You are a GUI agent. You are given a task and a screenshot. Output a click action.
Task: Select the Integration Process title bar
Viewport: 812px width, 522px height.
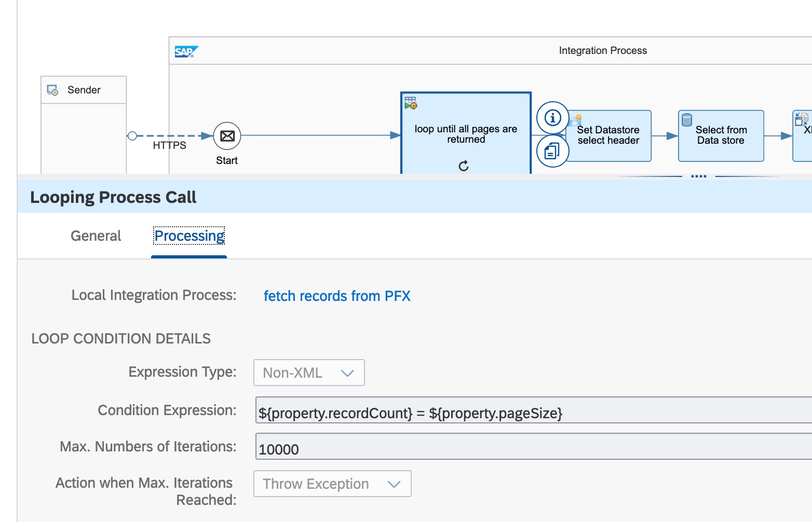point(602,51)
